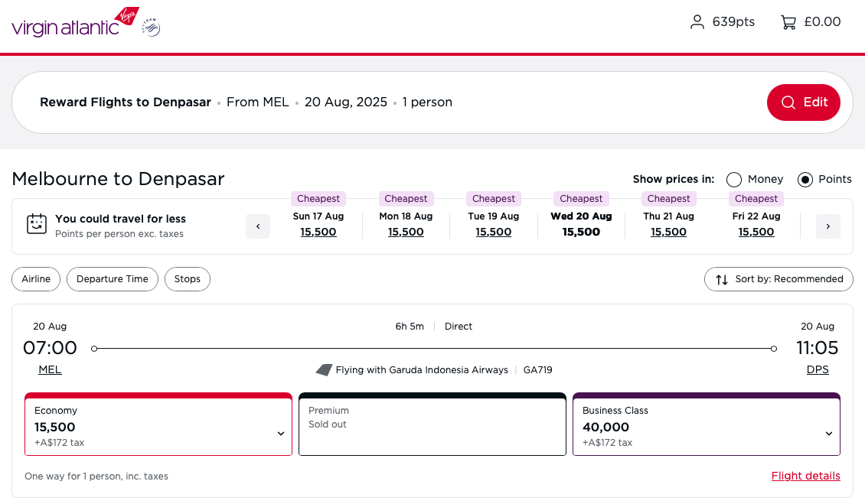Select the Business Class 40,000 fare card

(x=706, y=424)
